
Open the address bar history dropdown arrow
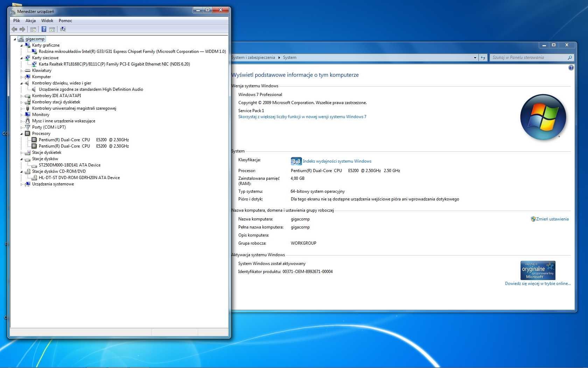[475, 57]
